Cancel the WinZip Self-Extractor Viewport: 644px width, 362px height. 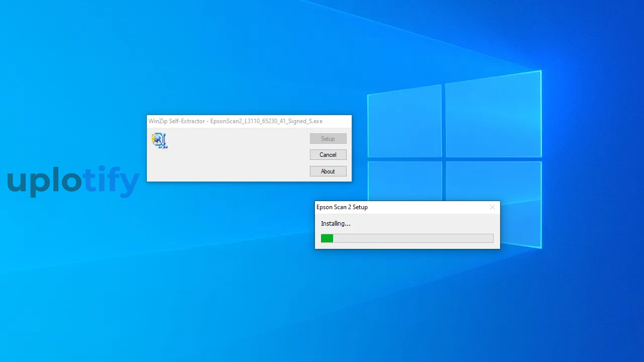[328, 155]
